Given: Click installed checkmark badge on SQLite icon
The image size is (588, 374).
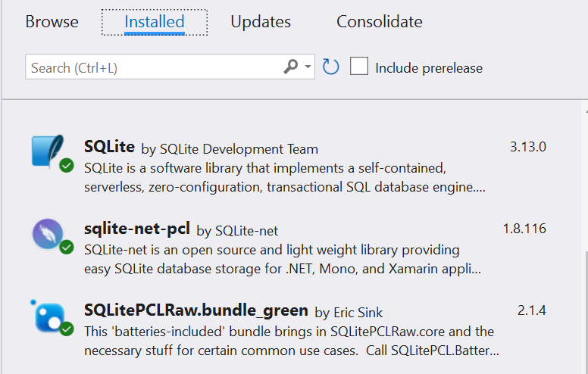Looking at the screenshot, I should [67, 165].
